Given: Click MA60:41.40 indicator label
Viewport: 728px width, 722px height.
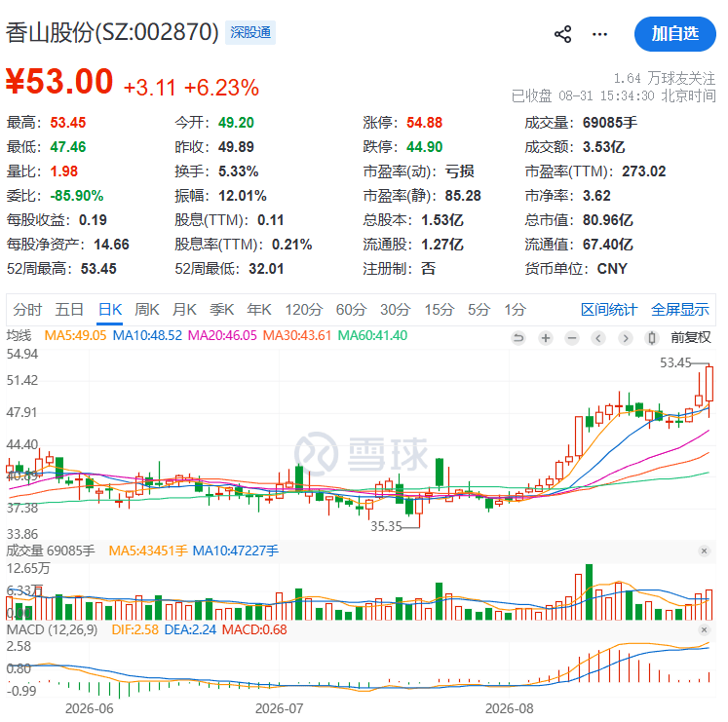Looking at the screenshot, I should tap(372, 335).
